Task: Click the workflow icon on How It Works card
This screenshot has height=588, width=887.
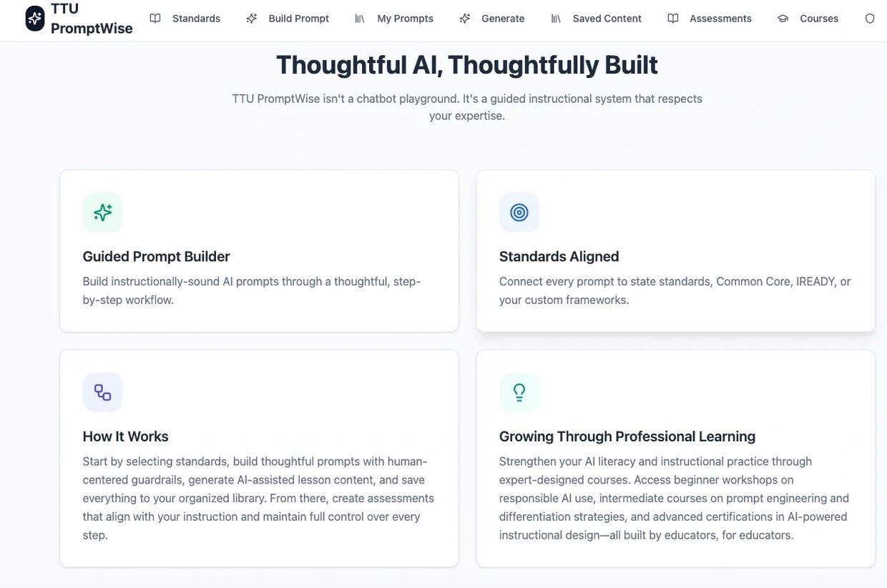Action: click(102, 392)
